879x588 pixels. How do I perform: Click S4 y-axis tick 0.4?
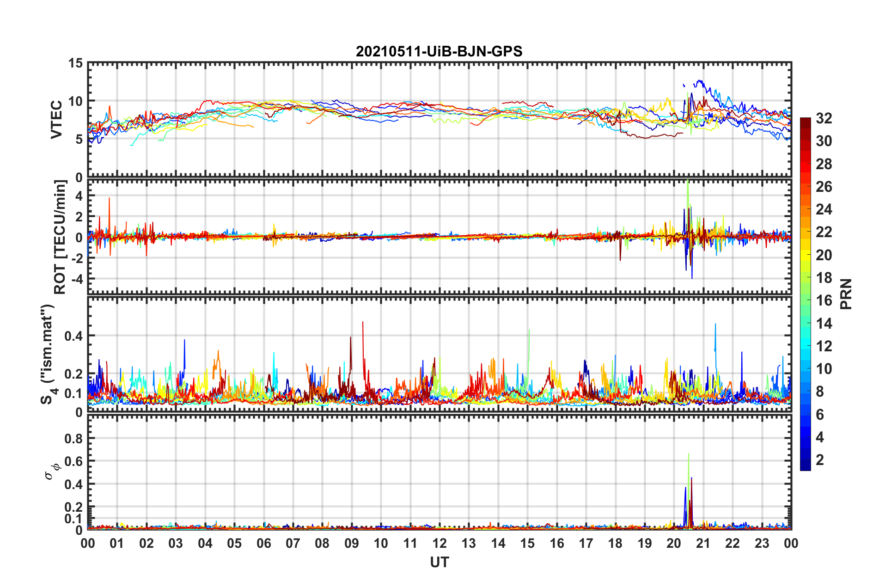[x=73, y=336]
